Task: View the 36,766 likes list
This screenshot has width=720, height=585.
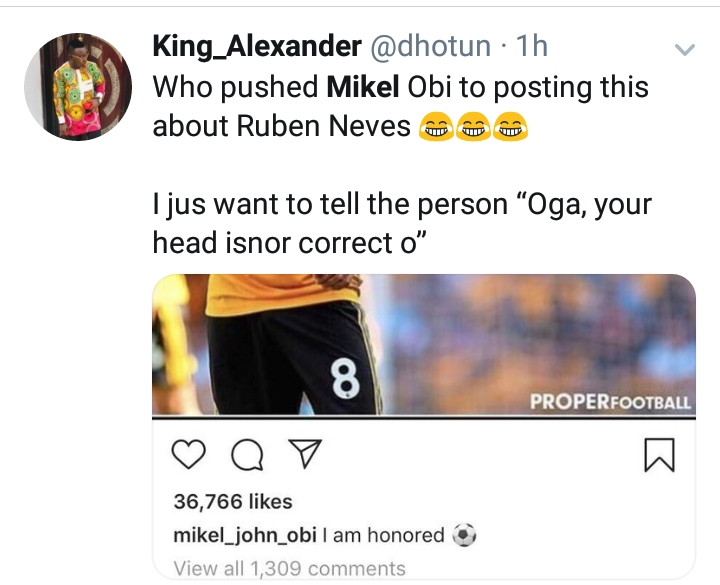Action: pos(232,501)
